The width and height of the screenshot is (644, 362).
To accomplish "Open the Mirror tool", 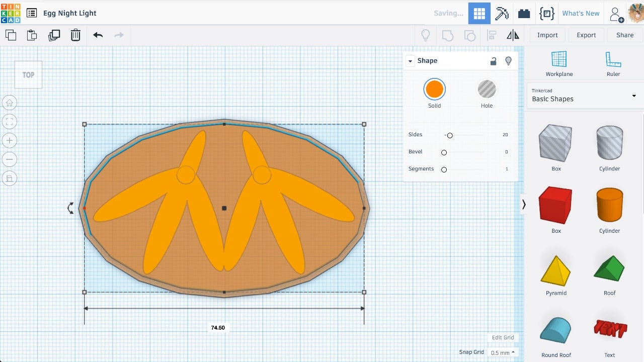I will point(513,35).
